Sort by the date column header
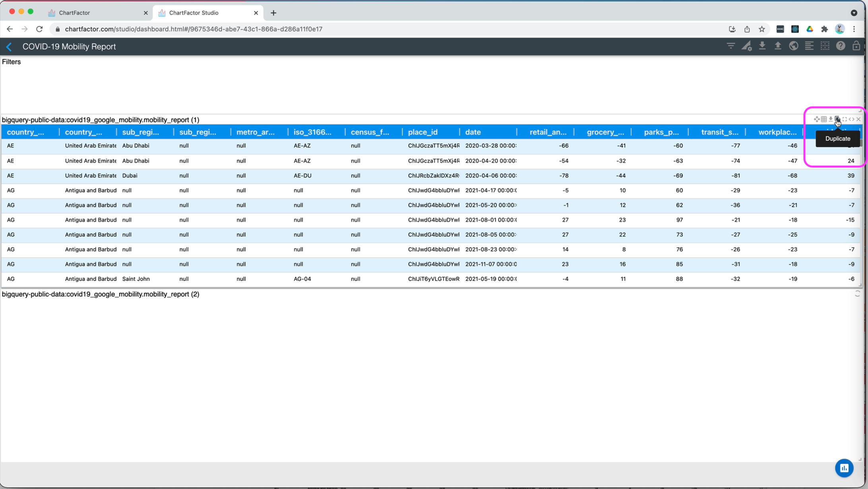Viewport: 868px width, 489px height. point(473,132)
